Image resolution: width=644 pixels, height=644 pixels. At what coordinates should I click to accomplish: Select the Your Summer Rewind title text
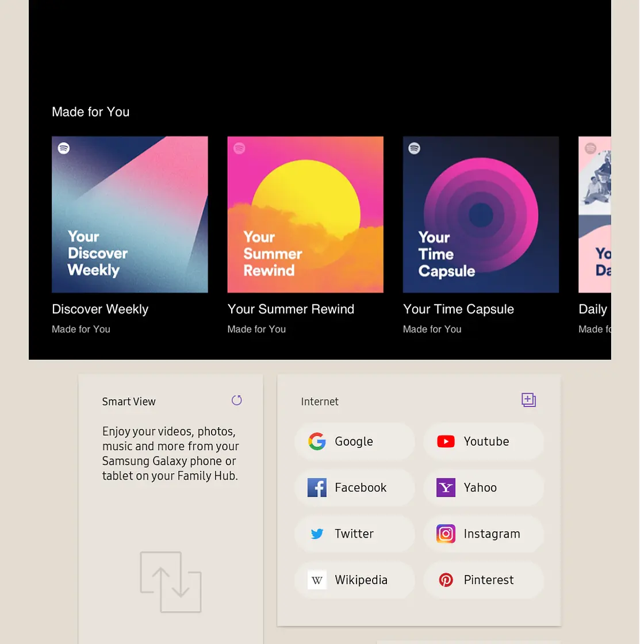point(290,309)
